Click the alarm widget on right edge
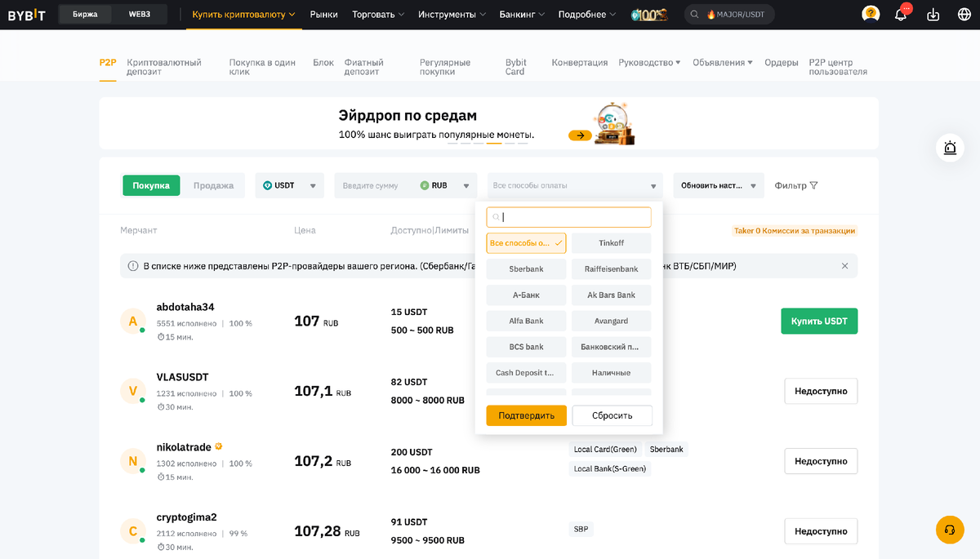The width and height of the screenshot is (980, 559). [950, 148]
